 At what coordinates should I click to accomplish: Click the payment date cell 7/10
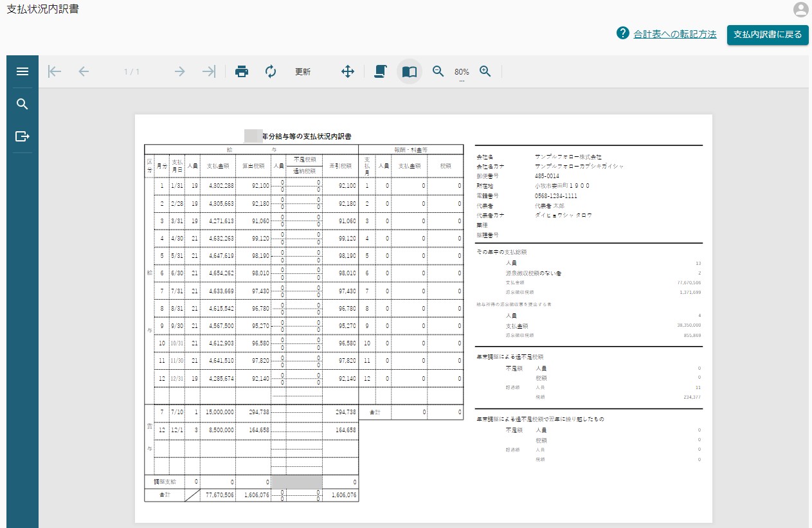tap(177, 412)
